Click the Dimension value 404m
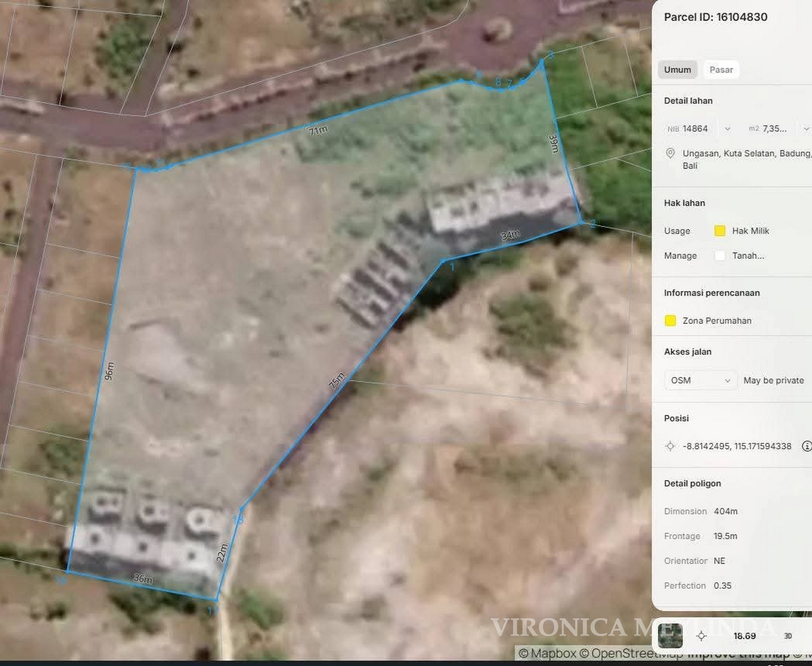 pyautogui.click(x=725, y=511)
